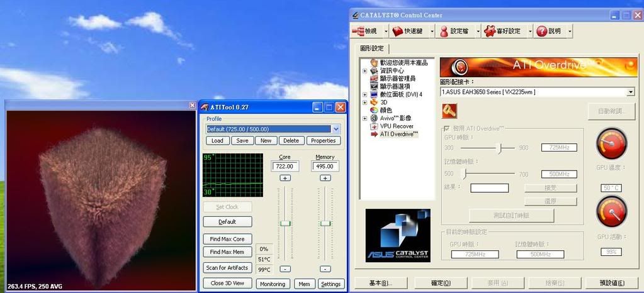Select 顯示器管理員 in the Catalyst tree
Image resolution: width=644 pixels, height=293 pixels.
tap(398, 79)
